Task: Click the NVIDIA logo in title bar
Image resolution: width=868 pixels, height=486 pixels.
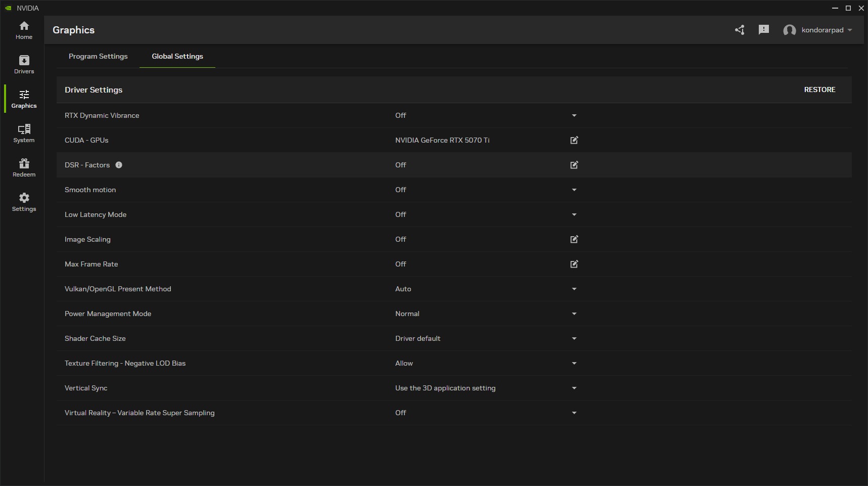Action: coord(9,8)
